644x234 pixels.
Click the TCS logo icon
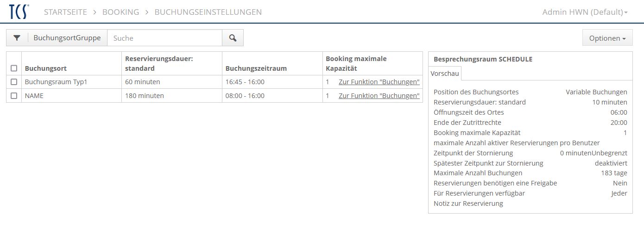pos(19,12)
